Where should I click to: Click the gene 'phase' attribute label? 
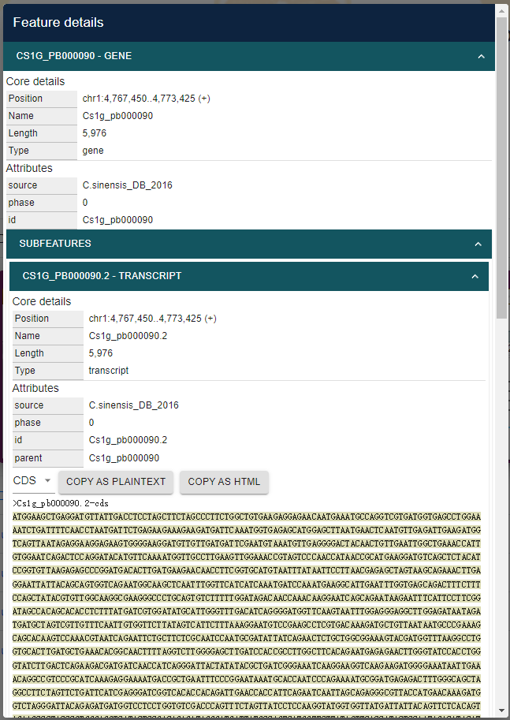[21, 202]
